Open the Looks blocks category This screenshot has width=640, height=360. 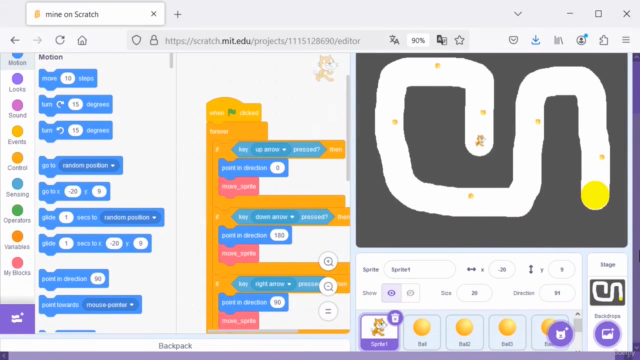(x=17, y=83)
